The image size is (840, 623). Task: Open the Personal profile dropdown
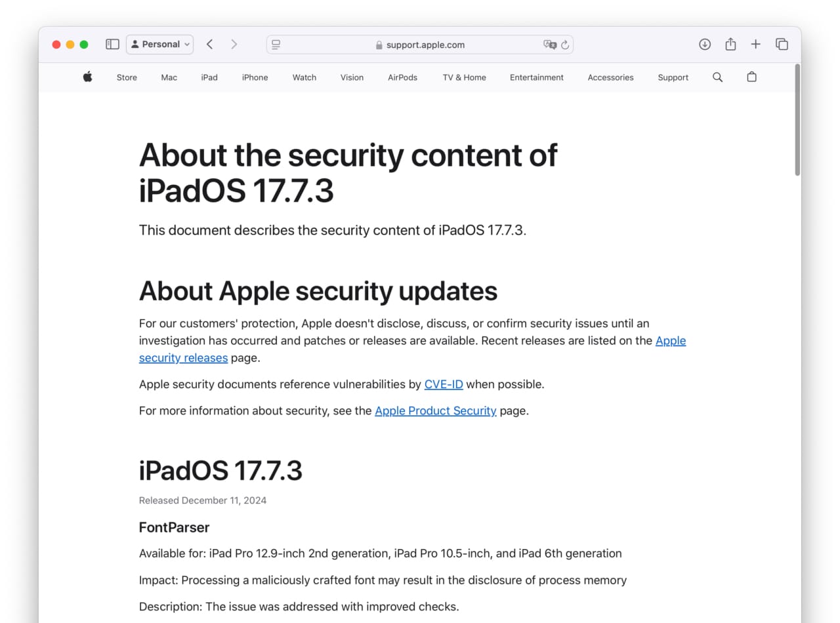(159, 44)
